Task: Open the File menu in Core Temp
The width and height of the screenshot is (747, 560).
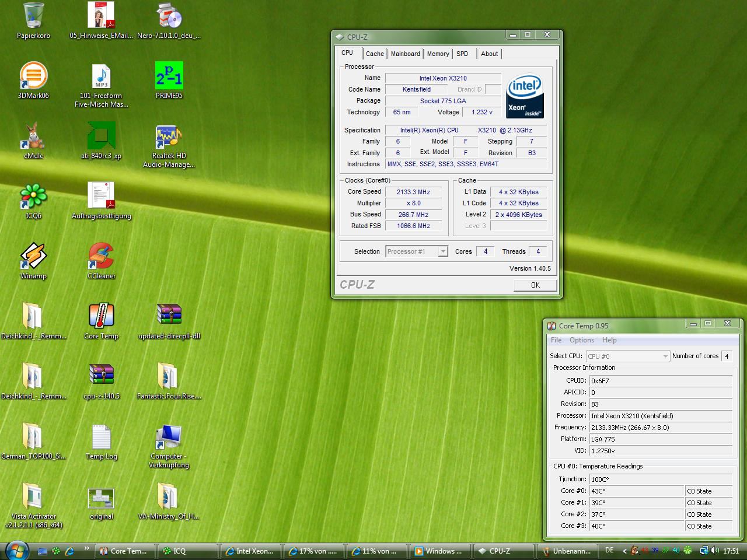Action: (x=556, y=340)
